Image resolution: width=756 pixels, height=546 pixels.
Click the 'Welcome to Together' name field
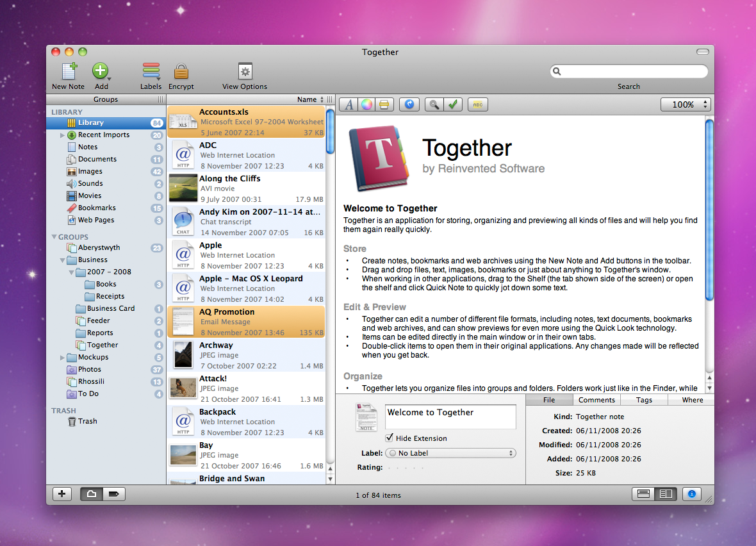click(x=450, y=417)
